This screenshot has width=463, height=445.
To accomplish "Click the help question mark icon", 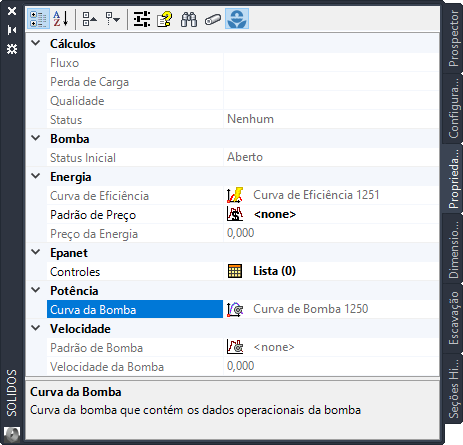I will [165, 19].
